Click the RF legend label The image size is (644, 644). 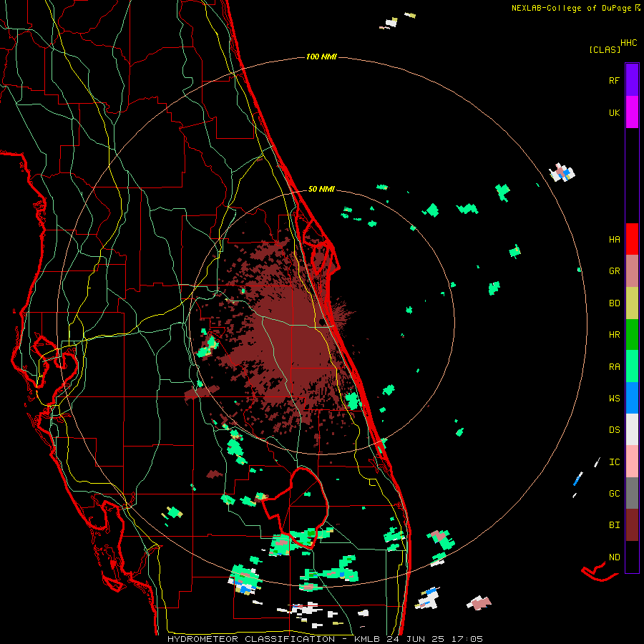click(614, 81)
